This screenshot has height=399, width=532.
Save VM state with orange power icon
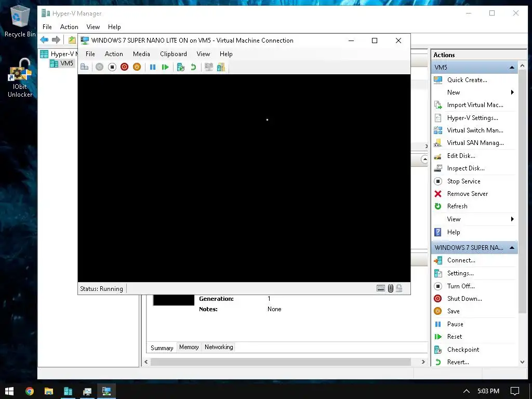tap(137, 67)
